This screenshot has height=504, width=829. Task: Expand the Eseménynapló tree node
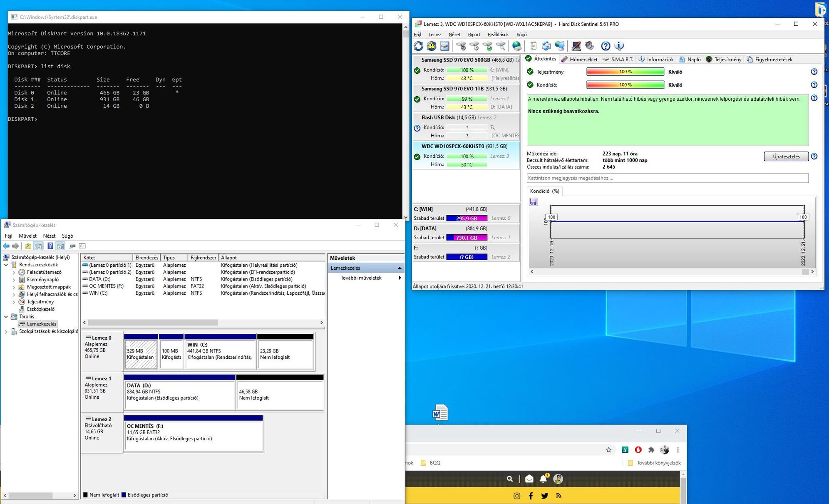(x=14, y=280)
